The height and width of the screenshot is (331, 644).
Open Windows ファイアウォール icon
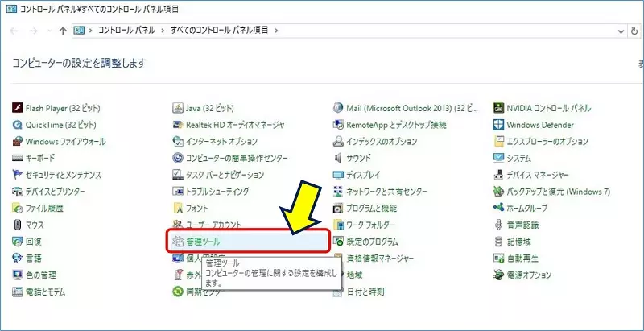pyautogui.click(x=17, y=141)
